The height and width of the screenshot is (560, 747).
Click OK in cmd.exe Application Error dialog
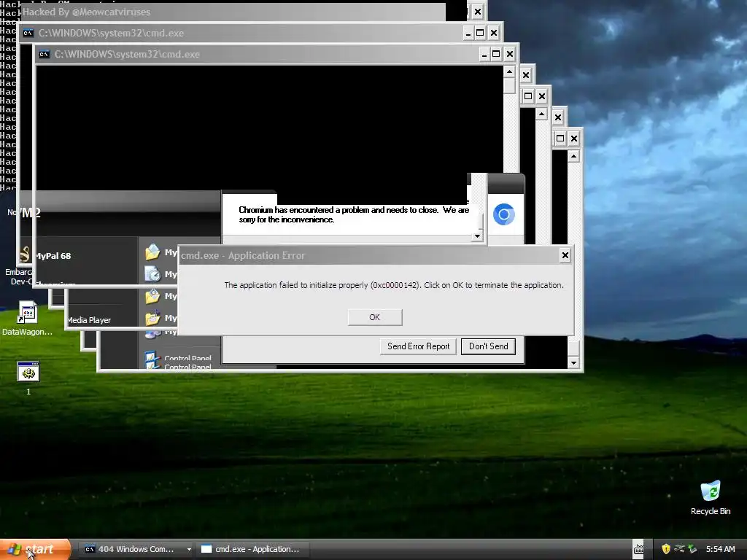[x=375, y=317]
